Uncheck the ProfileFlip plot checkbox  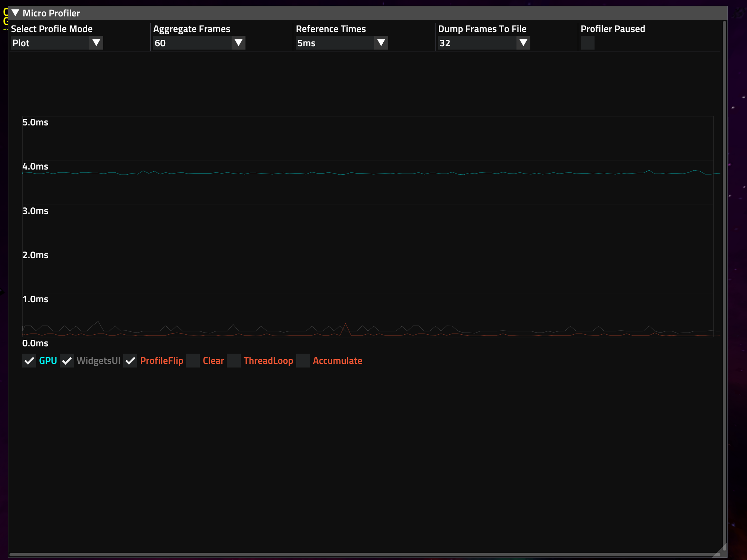[x=130, y=361]
